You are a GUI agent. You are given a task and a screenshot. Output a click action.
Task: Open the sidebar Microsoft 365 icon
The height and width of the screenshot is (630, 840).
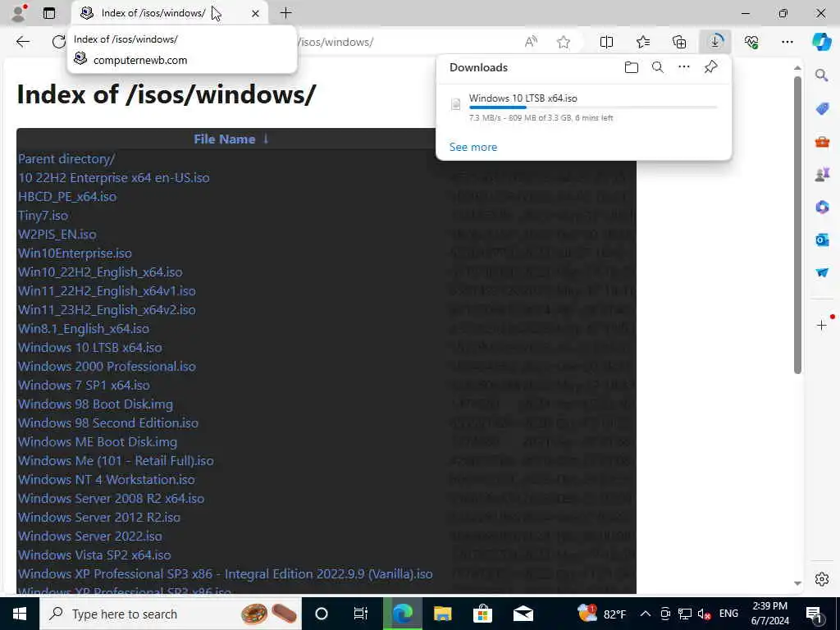822,207
